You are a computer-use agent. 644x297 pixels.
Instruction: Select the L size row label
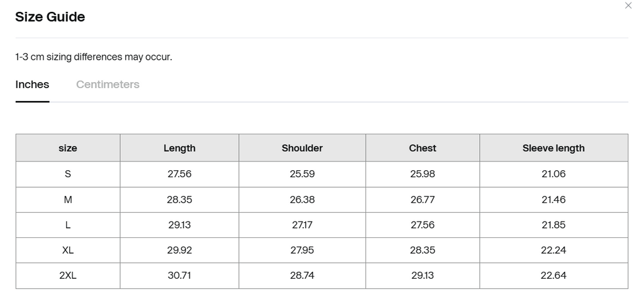tap(68, 225)
